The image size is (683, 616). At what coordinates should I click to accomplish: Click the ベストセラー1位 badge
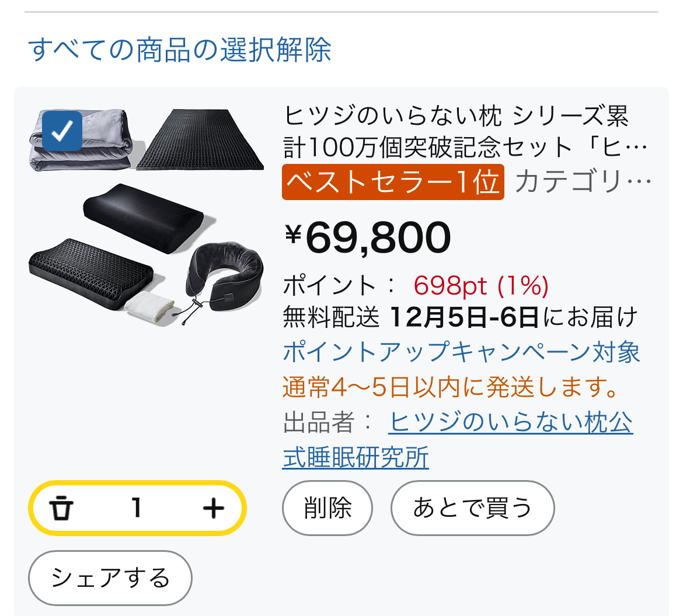point(393,182)
